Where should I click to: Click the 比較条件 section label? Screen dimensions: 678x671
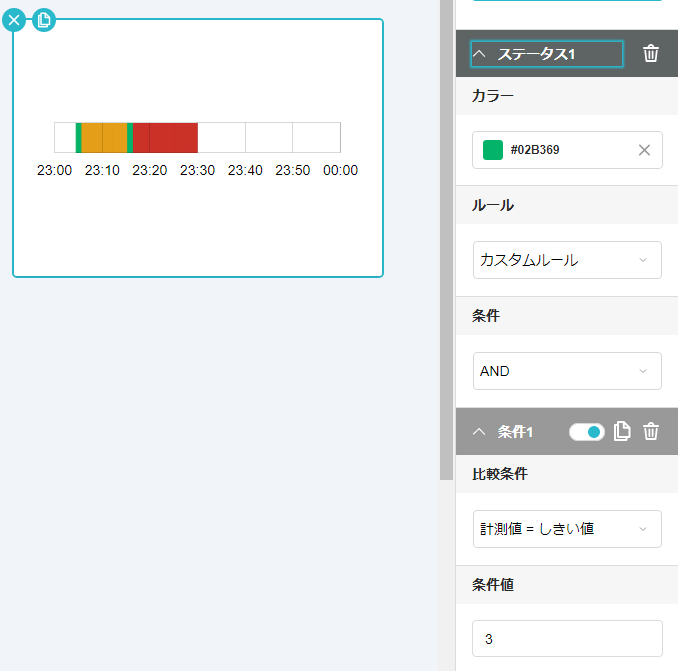click(499, 474)
